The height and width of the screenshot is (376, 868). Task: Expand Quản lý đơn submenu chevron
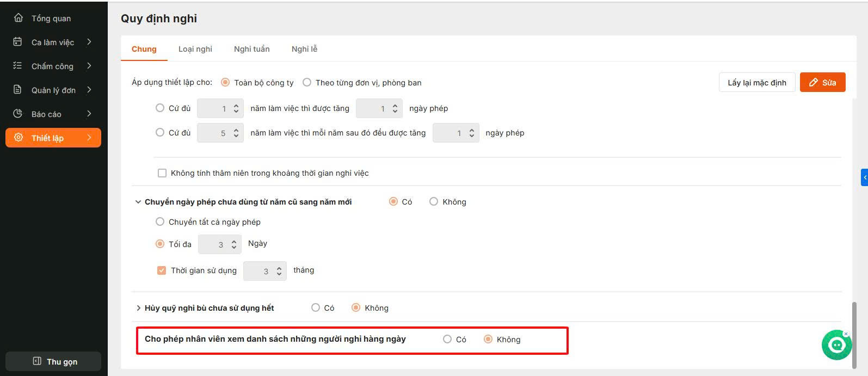(89, 90)
